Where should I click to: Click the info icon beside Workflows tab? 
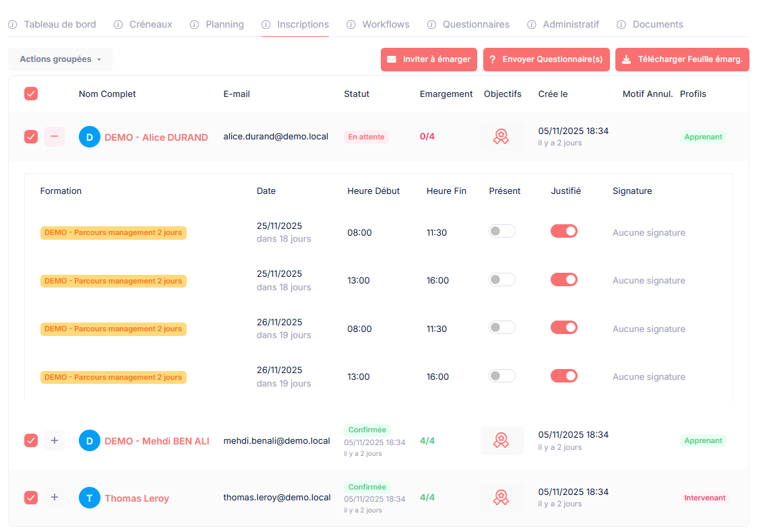pos(351,25)
